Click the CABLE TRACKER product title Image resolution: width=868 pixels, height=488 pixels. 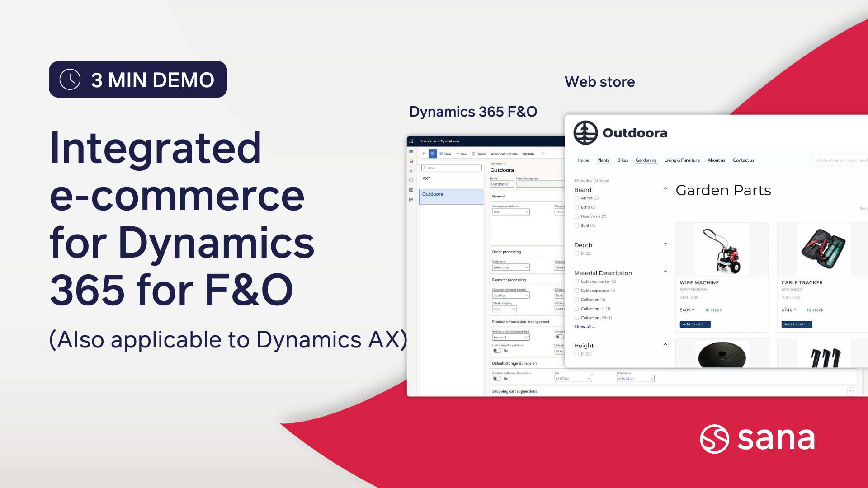pos(802,283)
